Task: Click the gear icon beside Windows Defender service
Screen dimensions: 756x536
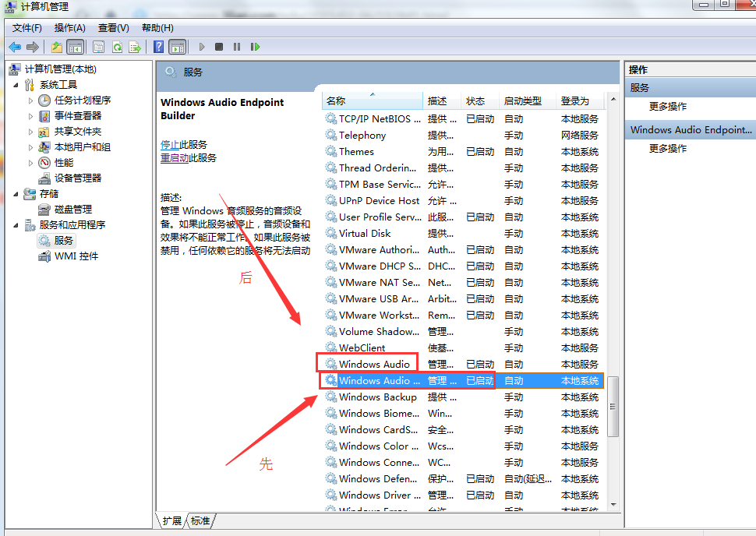Action: 330,478
